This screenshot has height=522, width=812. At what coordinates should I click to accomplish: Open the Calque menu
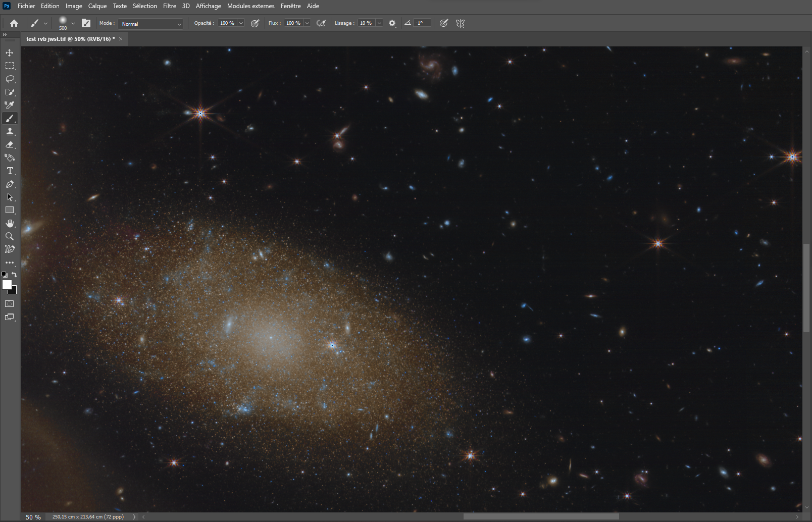tap(97, 6)
